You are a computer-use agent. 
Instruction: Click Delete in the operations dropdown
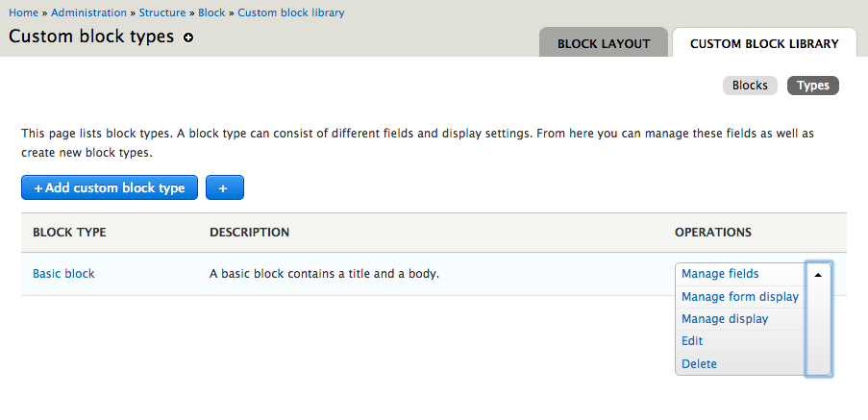pyautogui.click(x=699, y=363)
